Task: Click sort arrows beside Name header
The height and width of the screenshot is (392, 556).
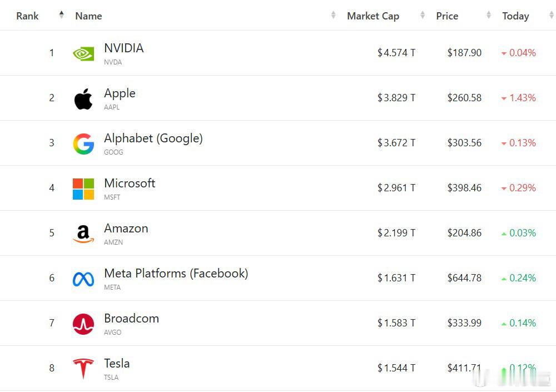Action: (333, 15)
